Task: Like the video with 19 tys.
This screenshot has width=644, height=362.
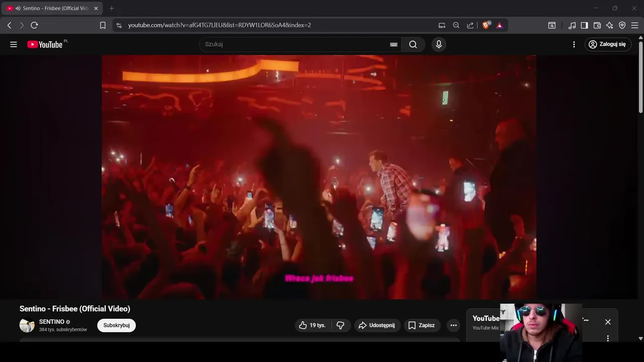Action: pyautogui.click(x=312, y=325)
